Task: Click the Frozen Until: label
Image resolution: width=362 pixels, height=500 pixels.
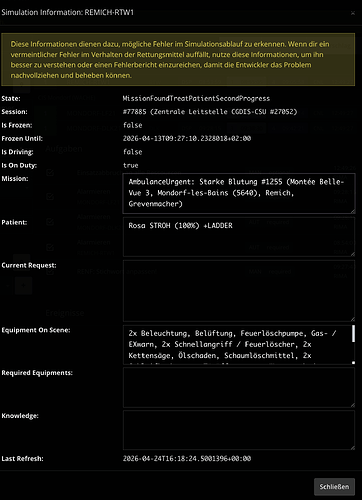Action: (x=22, y=139)
